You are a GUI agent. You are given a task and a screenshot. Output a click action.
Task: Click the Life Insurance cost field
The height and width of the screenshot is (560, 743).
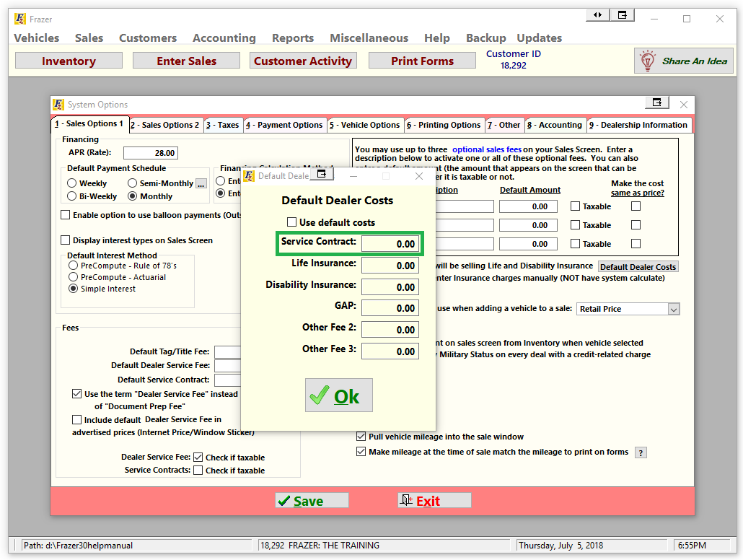point(390,266)
